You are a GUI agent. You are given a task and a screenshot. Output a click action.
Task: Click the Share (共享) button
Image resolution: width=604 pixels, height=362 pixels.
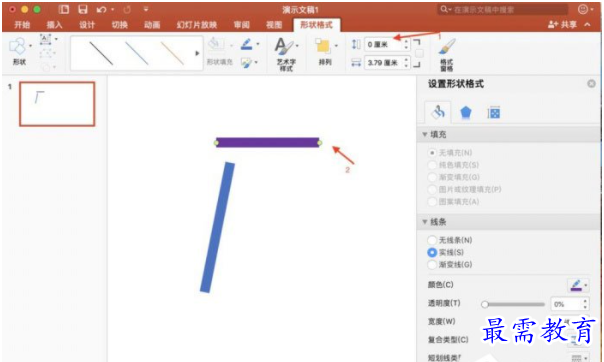(563, 25)
